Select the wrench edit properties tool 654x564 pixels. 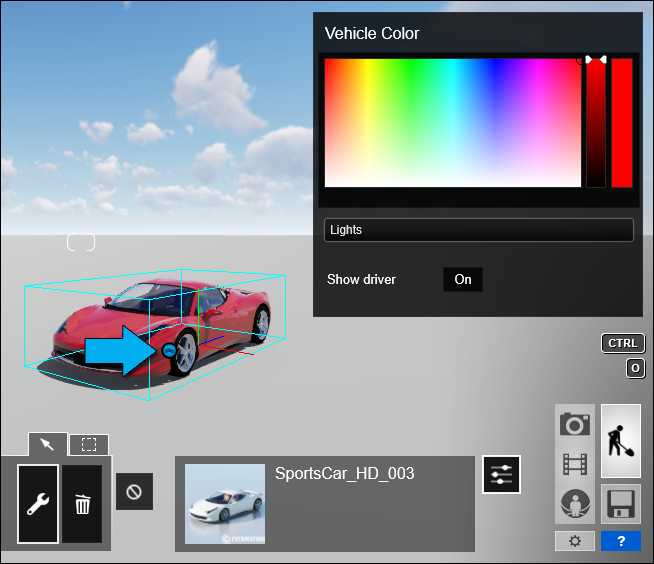38,504
